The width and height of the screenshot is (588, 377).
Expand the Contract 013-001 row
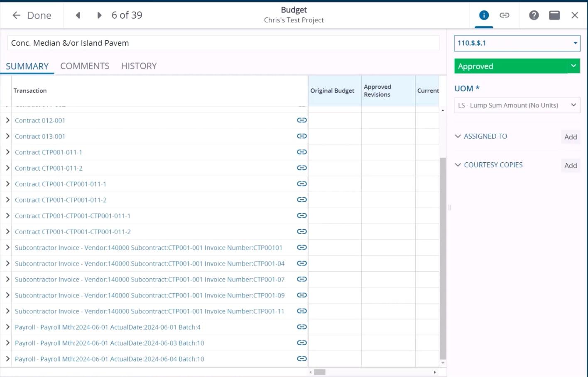[x=7, y=136]
